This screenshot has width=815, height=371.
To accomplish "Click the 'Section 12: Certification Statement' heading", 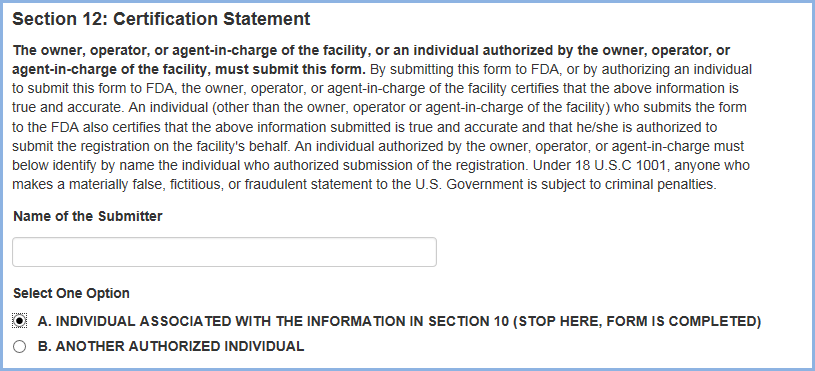I will coord(161,19).
